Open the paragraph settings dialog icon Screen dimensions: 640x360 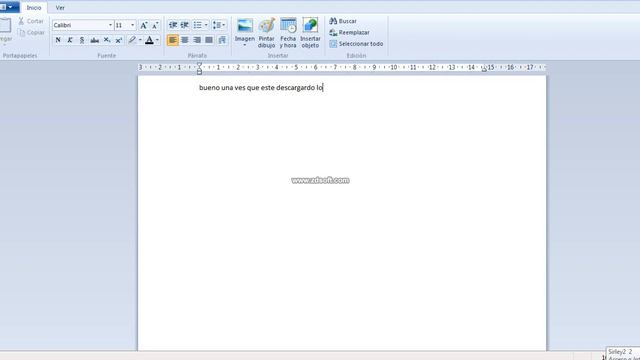(x=222, y=40)
